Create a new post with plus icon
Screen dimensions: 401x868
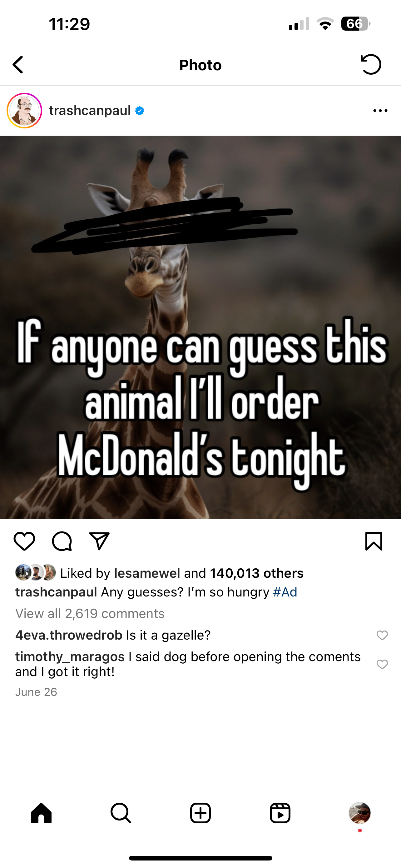[x=200, y=813]
